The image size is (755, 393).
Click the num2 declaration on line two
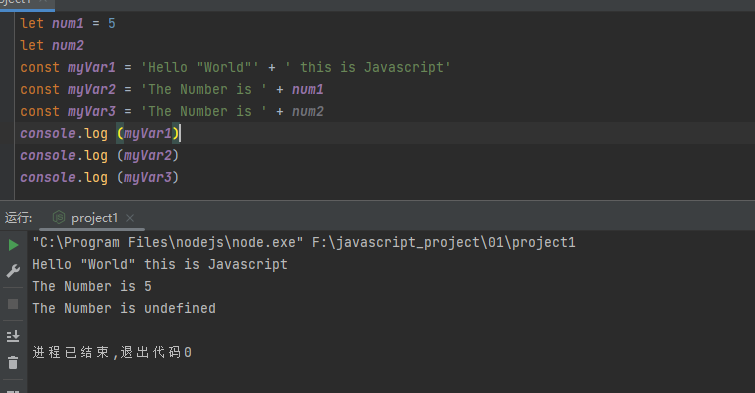click(x=68, y=45)
